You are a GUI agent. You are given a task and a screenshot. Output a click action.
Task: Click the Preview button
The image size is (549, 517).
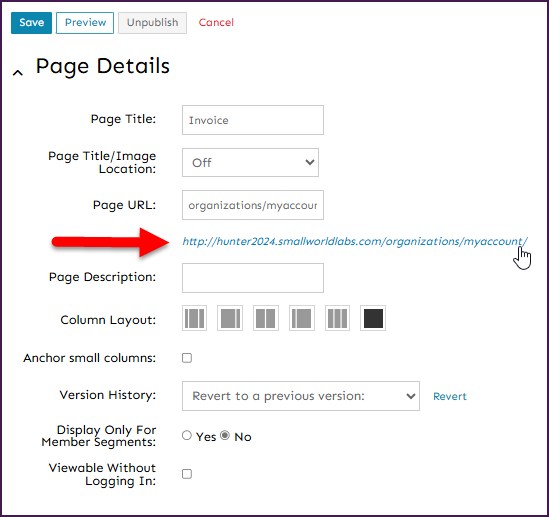click(x=85, y=23)
